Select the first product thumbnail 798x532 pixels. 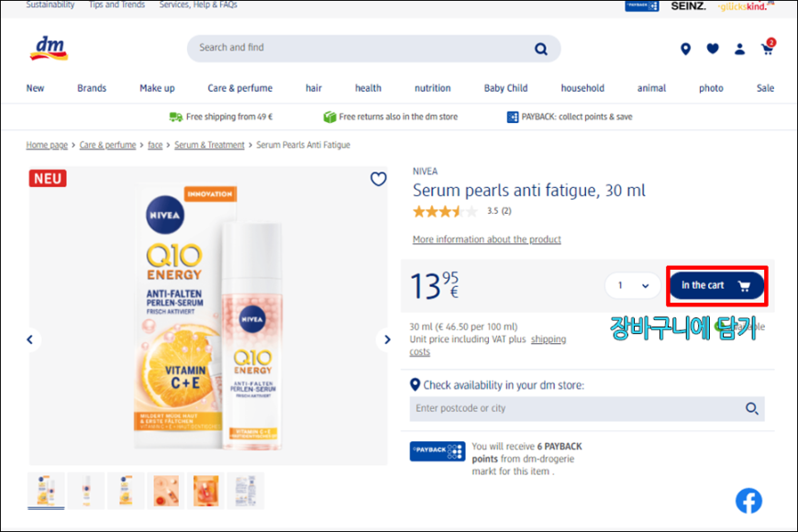coord(46,491)
